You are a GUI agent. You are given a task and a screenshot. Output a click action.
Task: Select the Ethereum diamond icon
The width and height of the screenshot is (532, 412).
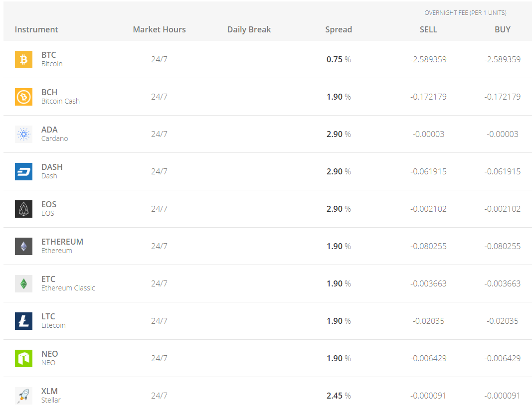tap(24, 246)
